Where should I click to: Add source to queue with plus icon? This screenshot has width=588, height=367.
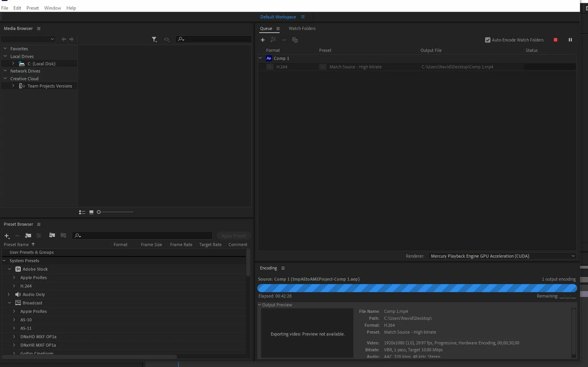(x=263, y=40)
